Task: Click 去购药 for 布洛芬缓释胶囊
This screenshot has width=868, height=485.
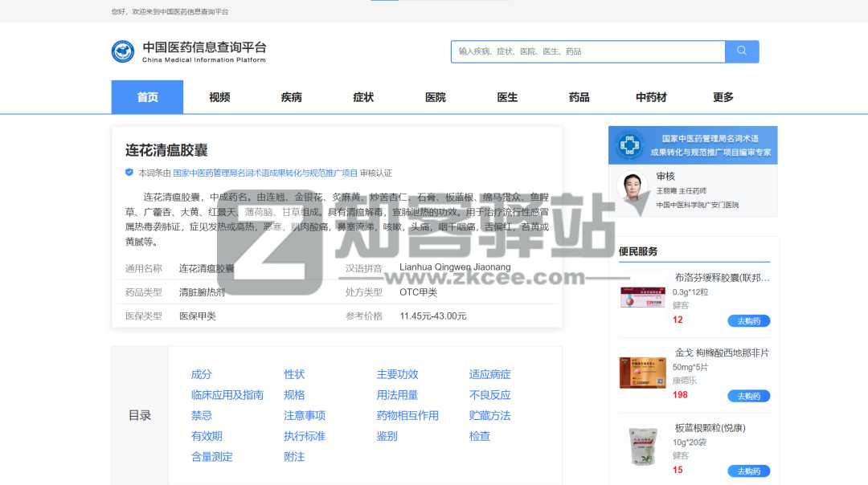Action: coord(747,320)
